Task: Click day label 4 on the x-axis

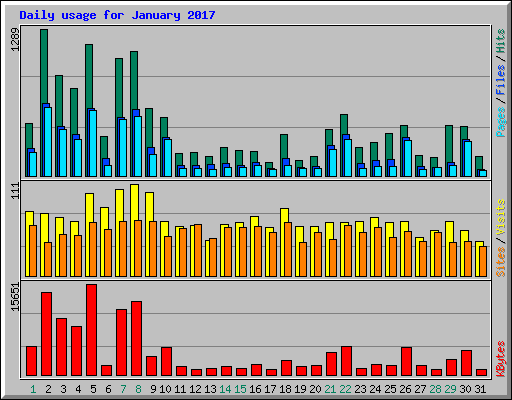Action: click(78, 389)
